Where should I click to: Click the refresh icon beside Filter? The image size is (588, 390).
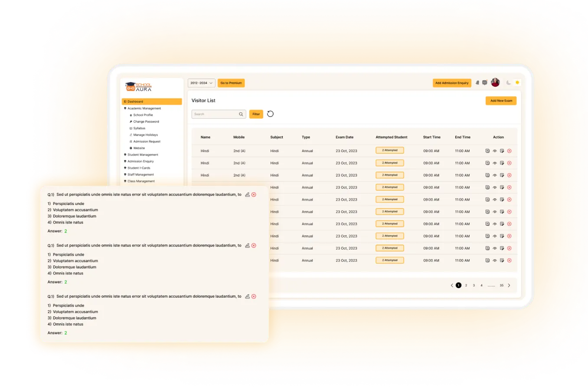[x=270, y=114]
